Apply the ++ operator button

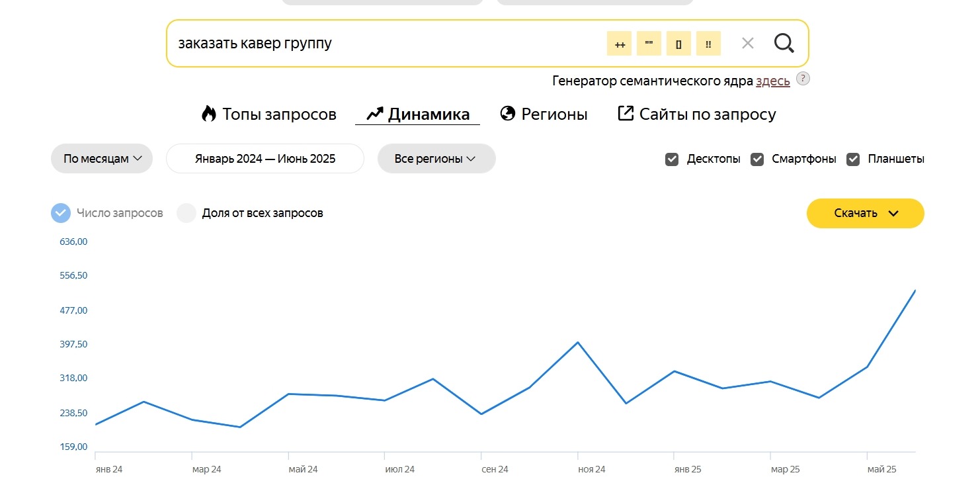click(x=620, y=44)
